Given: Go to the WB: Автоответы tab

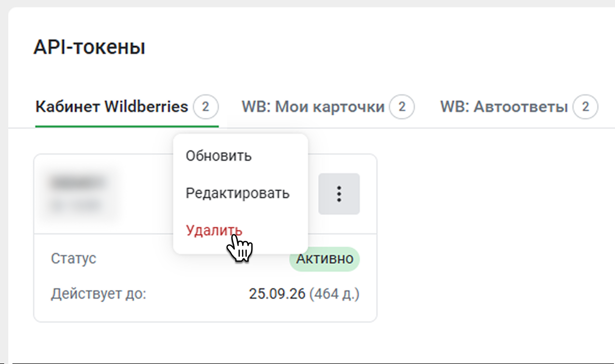Looking at the screenshot, I should click(504, 107).
